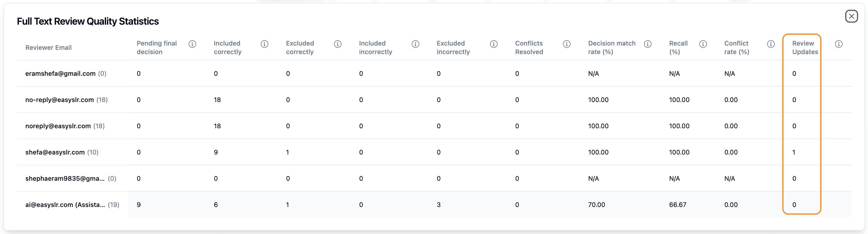This screenshot has width=868, height=234.
Task: Select the eramshefa@gmail.com reviewer row
Action: click(60, 74)
